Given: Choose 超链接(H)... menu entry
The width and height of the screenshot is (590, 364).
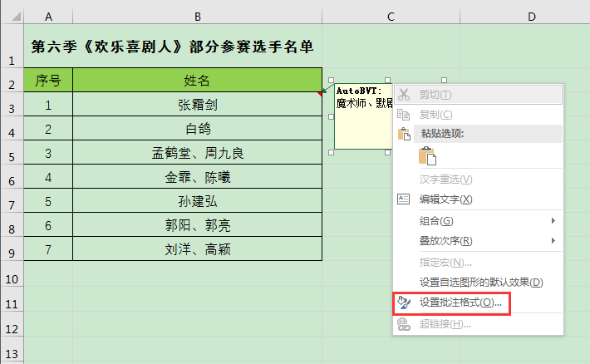Looking at the screenshot, I should 478,324.
